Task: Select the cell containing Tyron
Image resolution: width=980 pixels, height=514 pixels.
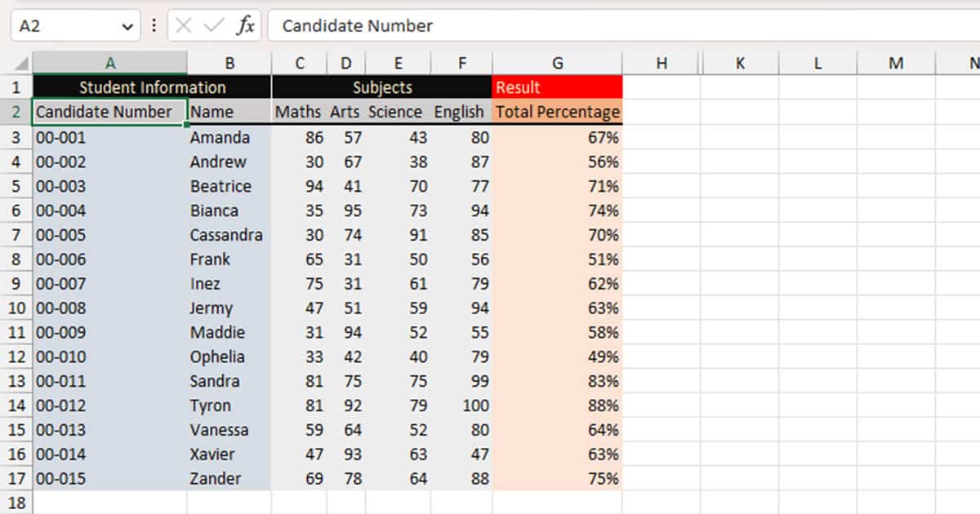Action: 229,405
